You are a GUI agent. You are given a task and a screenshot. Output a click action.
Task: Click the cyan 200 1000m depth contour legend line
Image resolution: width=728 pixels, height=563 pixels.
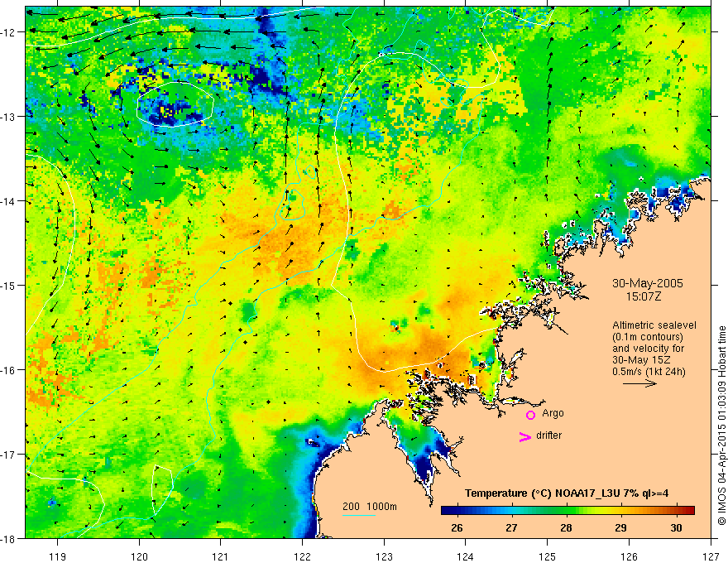click(x=359, y=515)
